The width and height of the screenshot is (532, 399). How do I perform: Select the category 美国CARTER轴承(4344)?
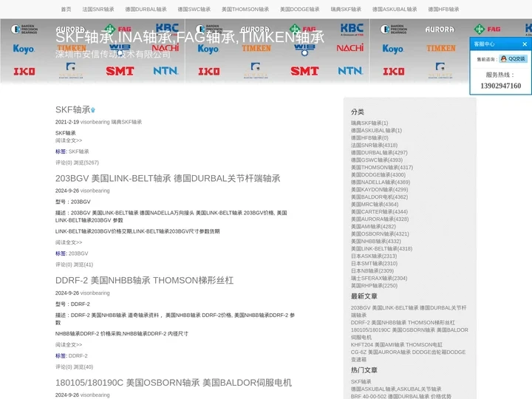coord(379,212)
